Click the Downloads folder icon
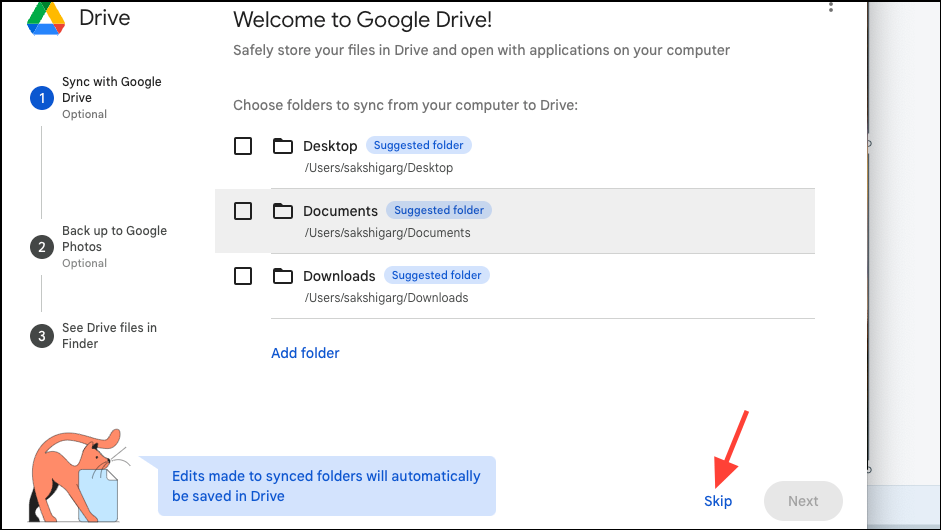 coord(283,276)
